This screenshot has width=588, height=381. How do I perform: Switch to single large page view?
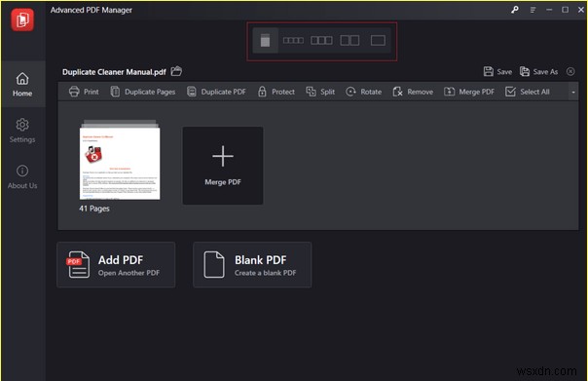click(x=378, y=40)
